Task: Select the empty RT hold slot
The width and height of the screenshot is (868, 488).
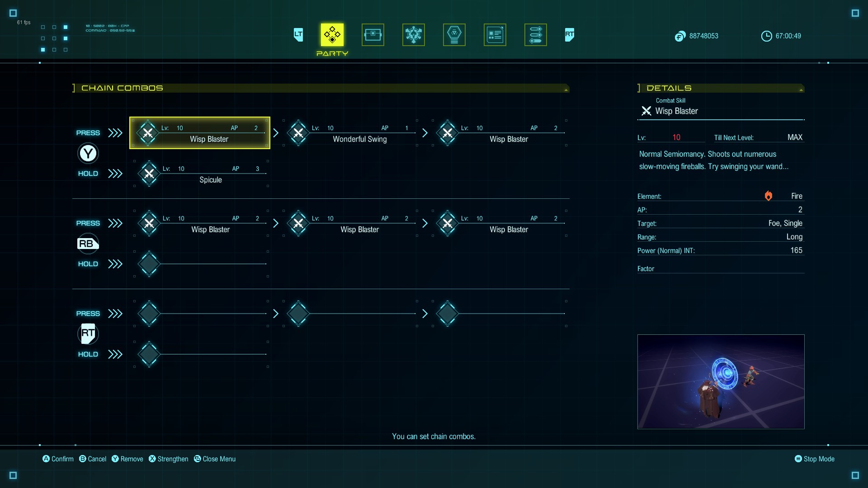Action: (x=201, y=354)
